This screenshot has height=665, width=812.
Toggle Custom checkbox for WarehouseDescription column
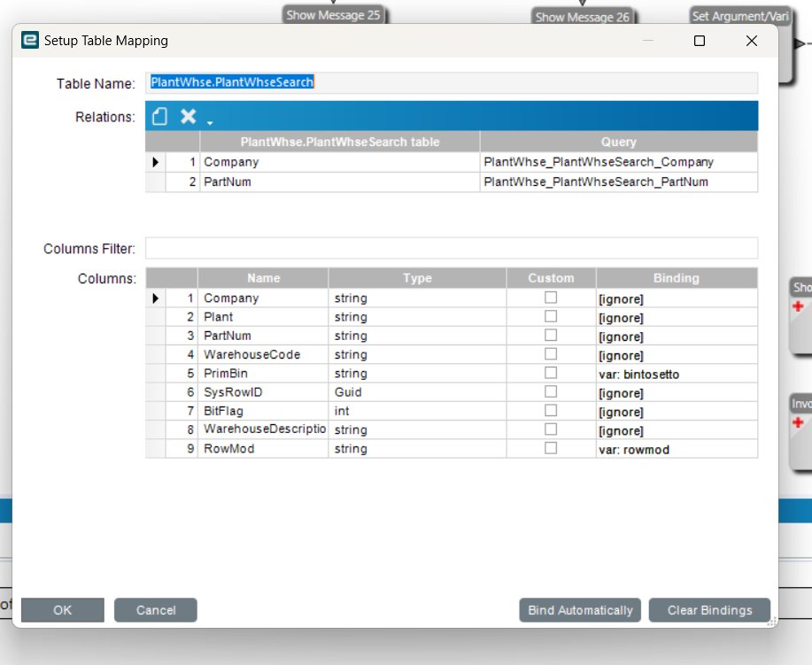(x=551, y=429)
